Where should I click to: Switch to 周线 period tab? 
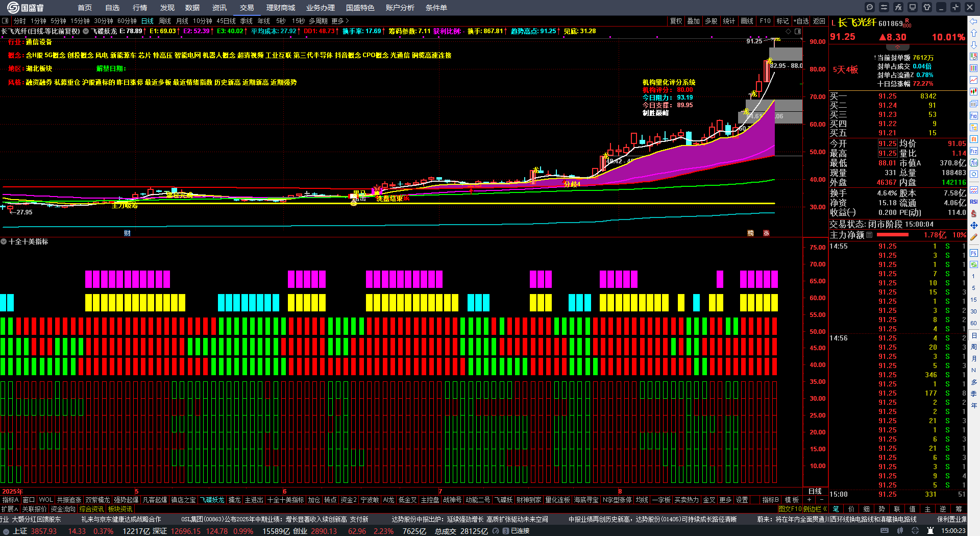click(165, 21)
